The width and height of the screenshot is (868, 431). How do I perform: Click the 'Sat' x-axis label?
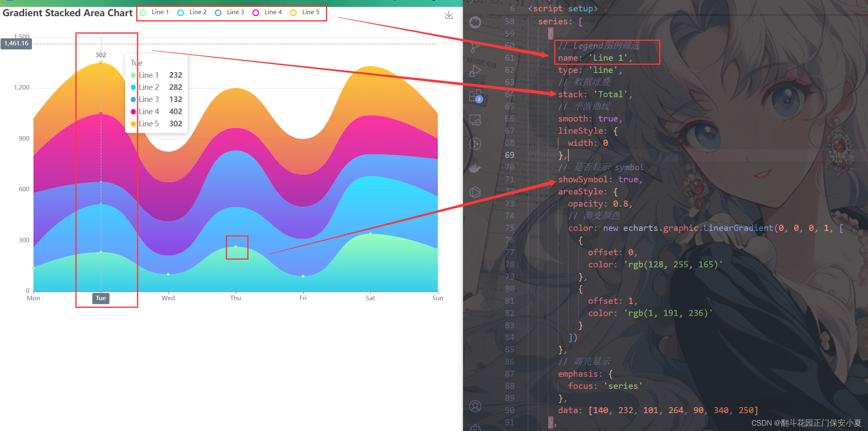click(x=370, y=298)
